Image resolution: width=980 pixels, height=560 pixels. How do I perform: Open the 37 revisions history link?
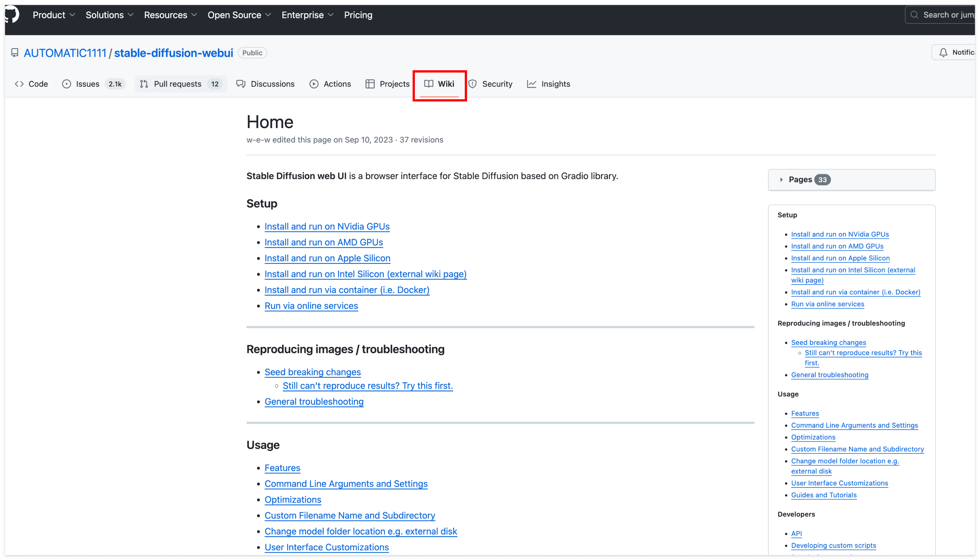421,140
